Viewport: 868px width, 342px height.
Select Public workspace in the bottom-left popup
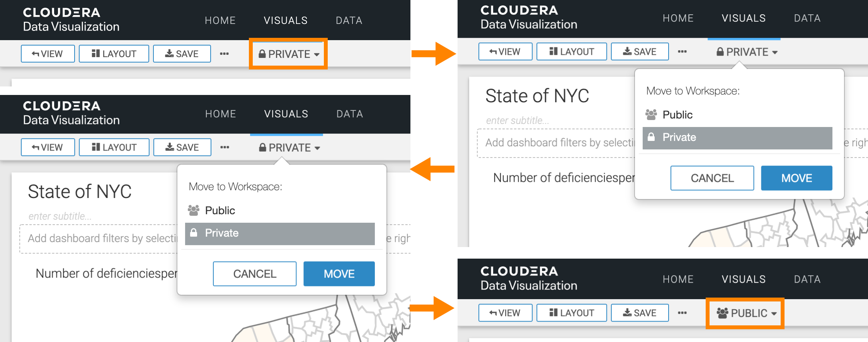[x=220, y=210]
